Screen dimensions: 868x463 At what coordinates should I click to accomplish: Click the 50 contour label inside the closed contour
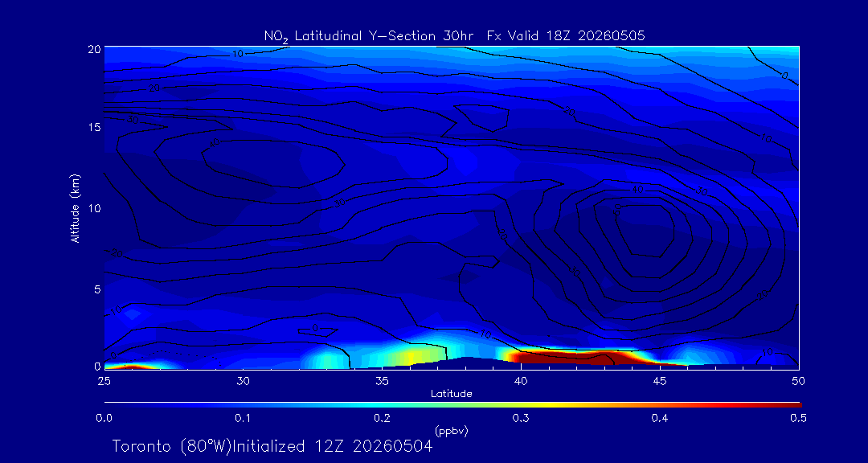click(618, 209)
